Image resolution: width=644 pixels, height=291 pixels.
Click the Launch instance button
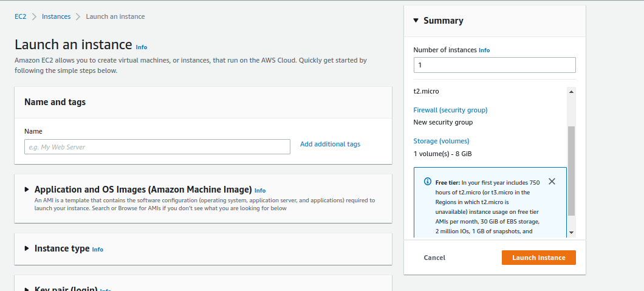click(x=539, y=258)
